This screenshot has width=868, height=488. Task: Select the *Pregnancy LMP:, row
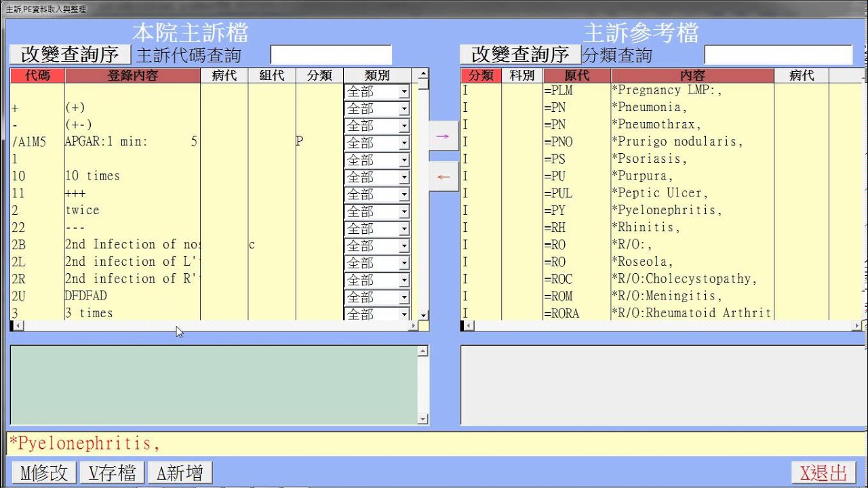click(661, 90)
